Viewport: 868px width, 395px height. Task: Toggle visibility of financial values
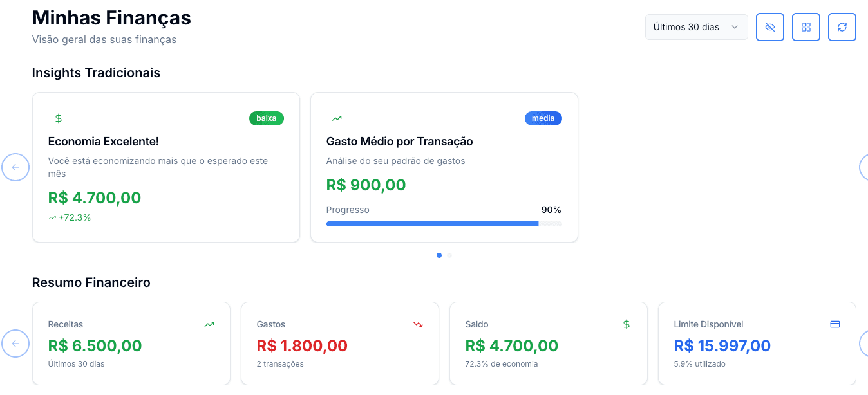[769, 27]
